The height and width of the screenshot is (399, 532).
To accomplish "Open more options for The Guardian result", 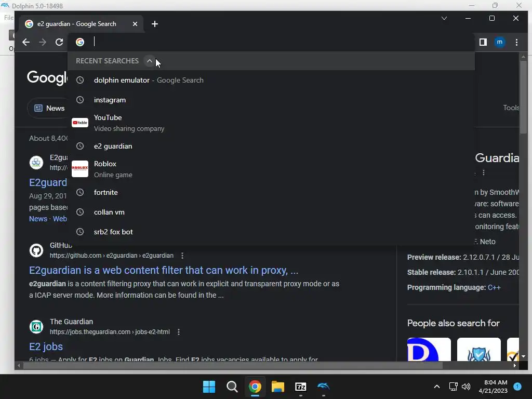I will click(179, 332).
